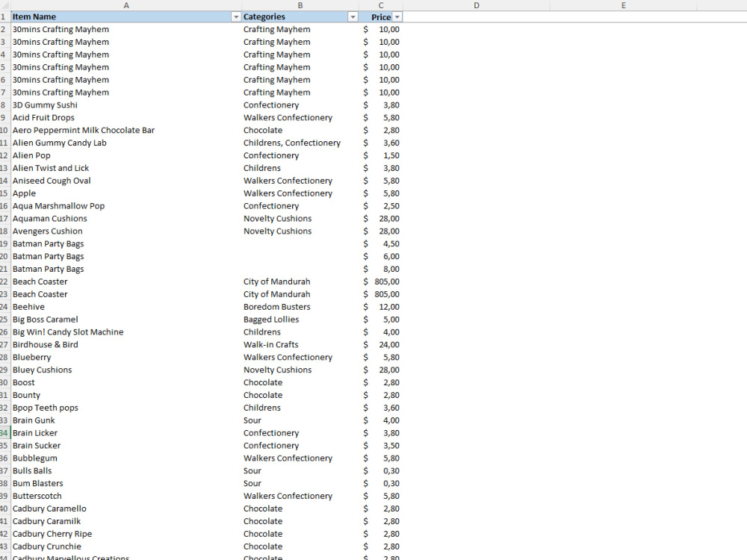
Task: Select the 'Bulls Balls' cell
Action: pos(126,471)
